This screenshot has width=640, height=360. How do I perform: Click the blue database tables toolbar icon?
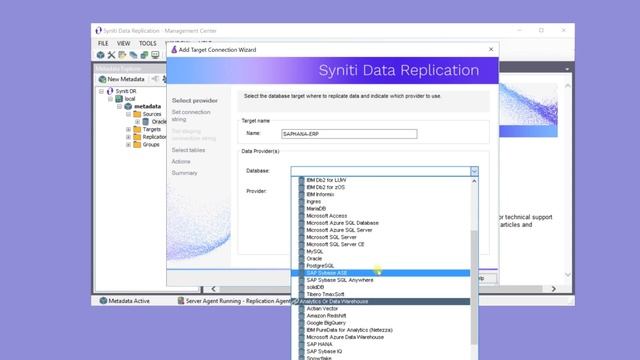pyautogui.click(x=133, y=55)
